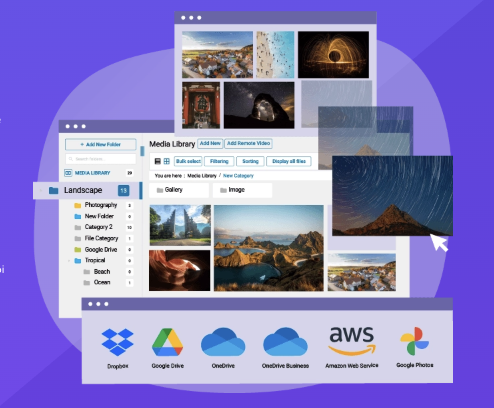Select the OneDrive cloud icon
This screenshot has width=494, height=408.
(223, 342)
